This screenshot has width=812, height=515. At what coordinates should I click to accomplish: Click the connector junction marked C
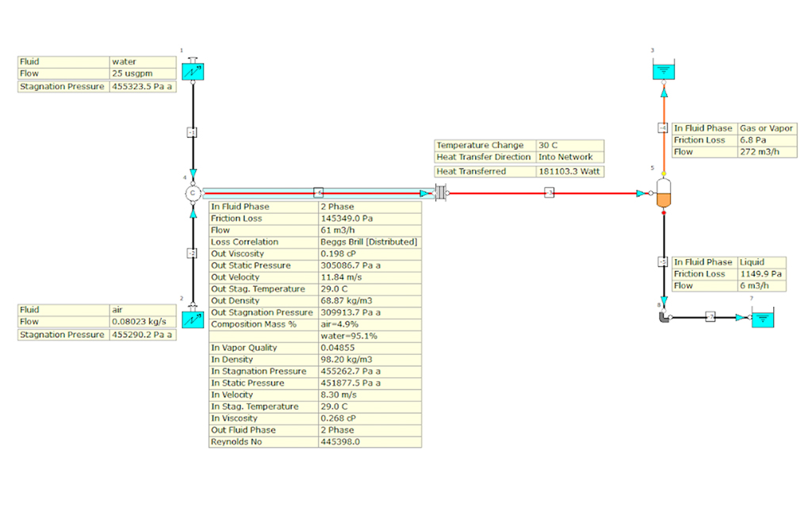[192, 193]
